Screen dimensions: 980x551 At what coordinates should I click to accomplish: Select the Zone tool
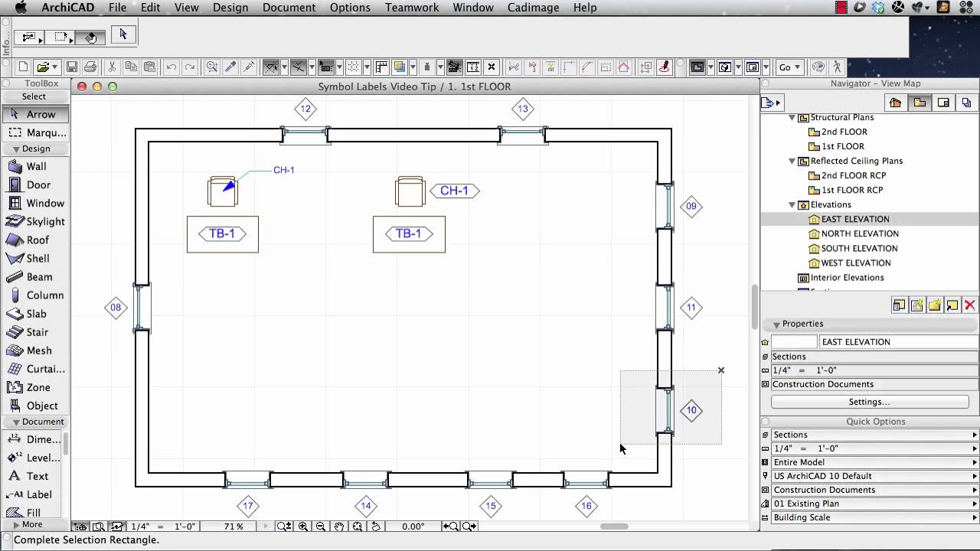[x=35, y=387]
